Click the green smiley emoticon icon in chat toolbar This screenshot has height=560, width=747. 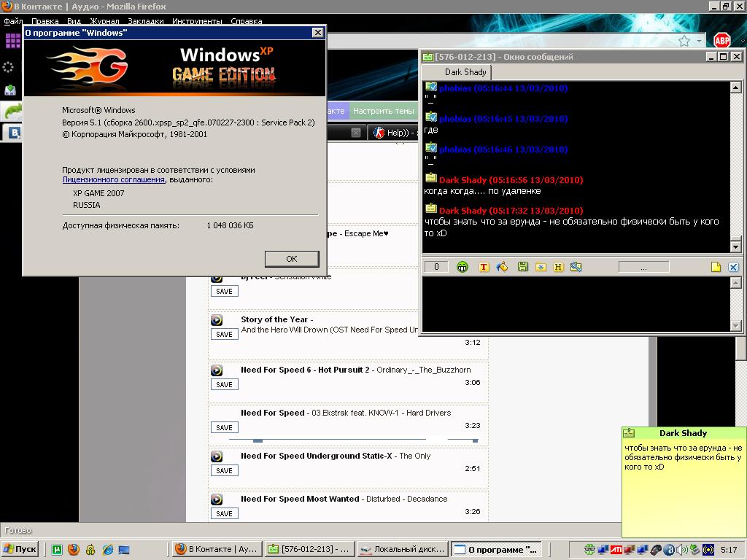(462, 267)
